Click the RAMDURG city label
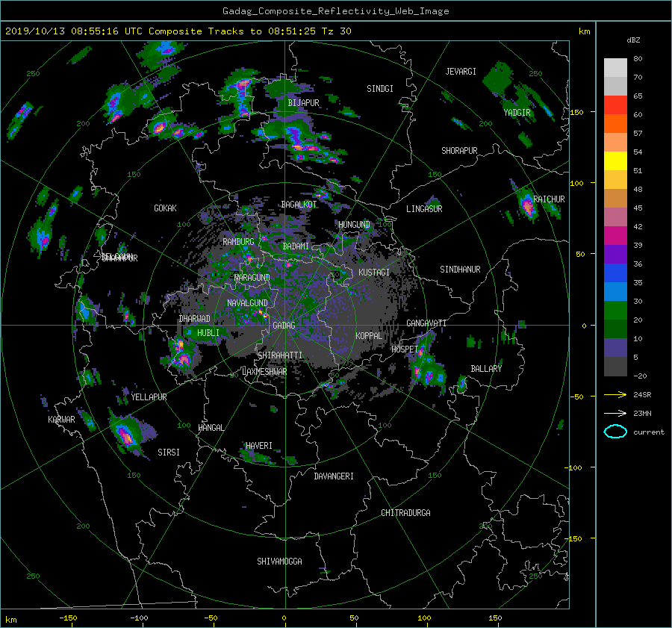The width and height of the screenshot is (672, 628). [x=238, y=242]
